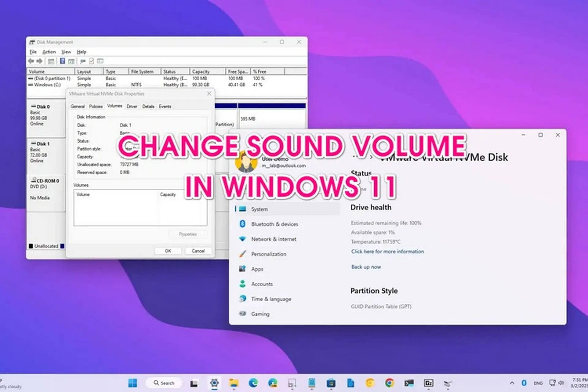Expand the hidden icons chevron in system tray
This screenshot has height=392, width=588.
point(512,383)
